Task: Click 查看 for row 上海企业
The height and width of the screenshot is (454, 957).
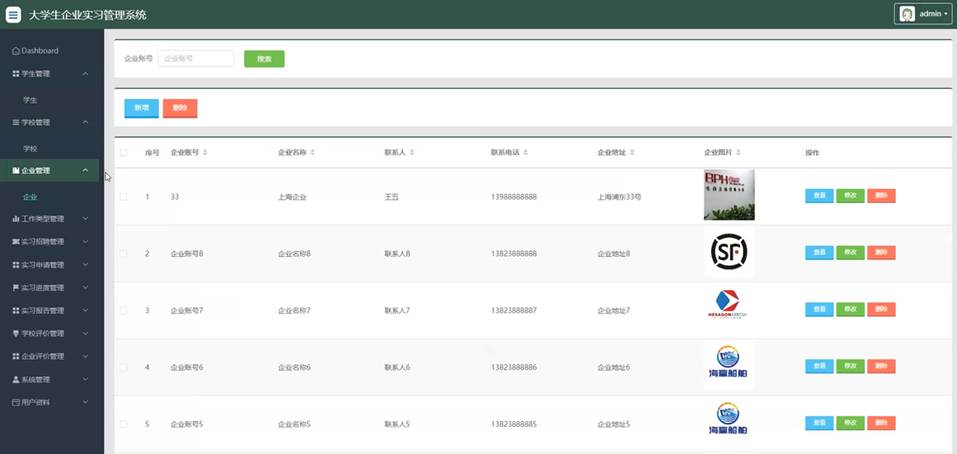Action: (819, 196)
